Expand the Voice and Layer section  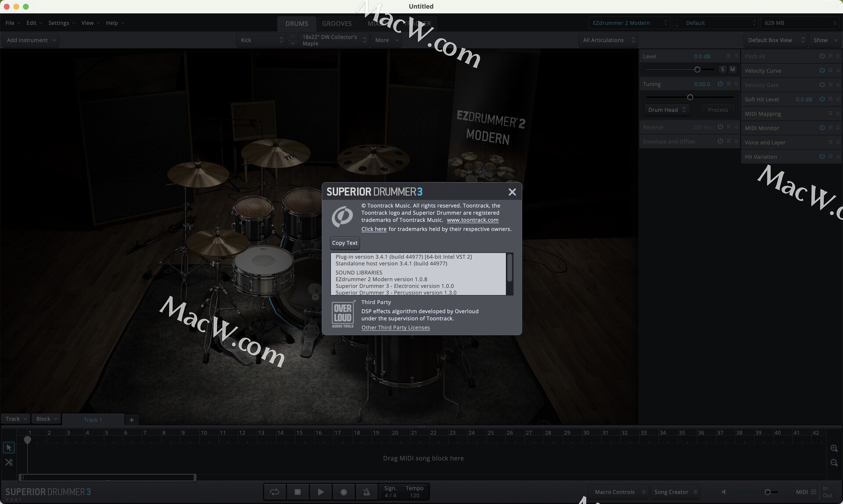[x=838, y=142]
